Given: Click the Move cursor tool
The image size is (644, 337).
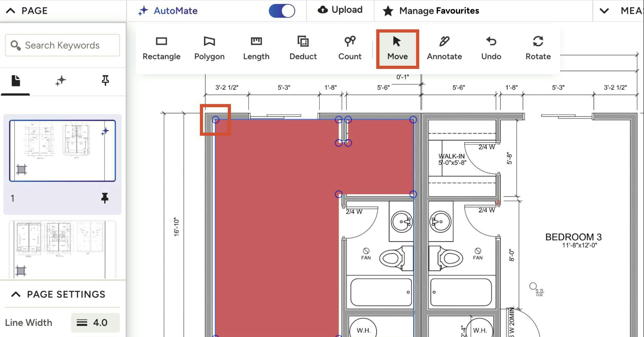Looking at the screenshot, I should [397, 48].
